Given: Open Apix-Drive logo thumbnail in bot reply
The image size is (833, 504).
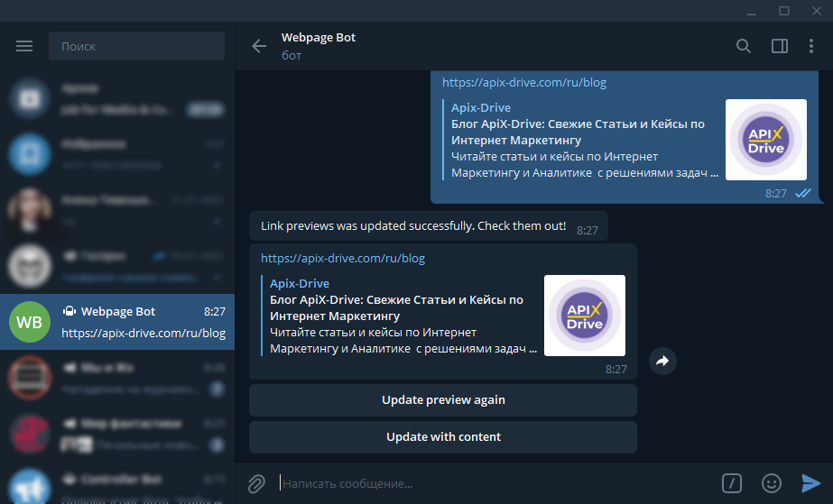Looking at the screenshot, I should point(585,316).
